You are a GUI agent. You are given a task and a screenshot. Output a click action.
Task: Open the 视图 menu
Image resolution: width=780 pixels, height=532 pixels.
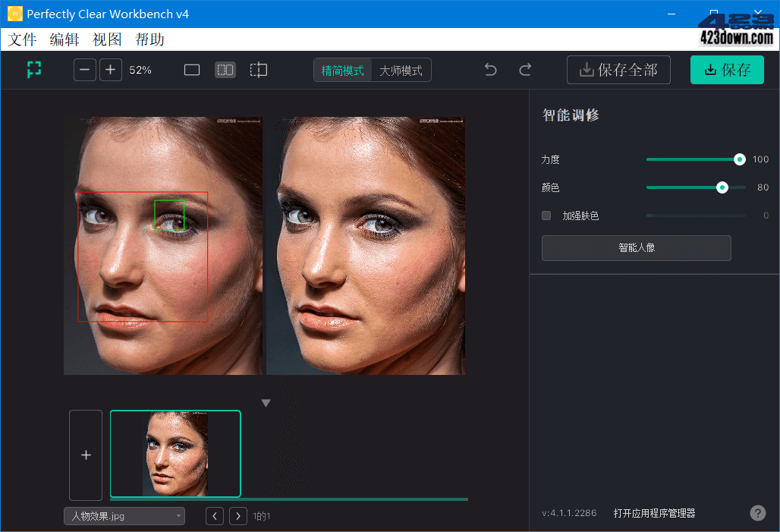[106, 39]
